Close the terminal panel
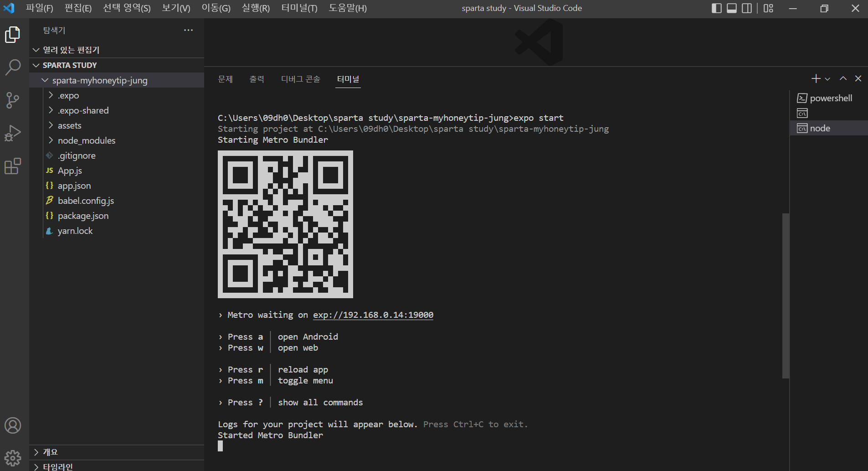Screen dimensions: 868x471 coord(858,78)
